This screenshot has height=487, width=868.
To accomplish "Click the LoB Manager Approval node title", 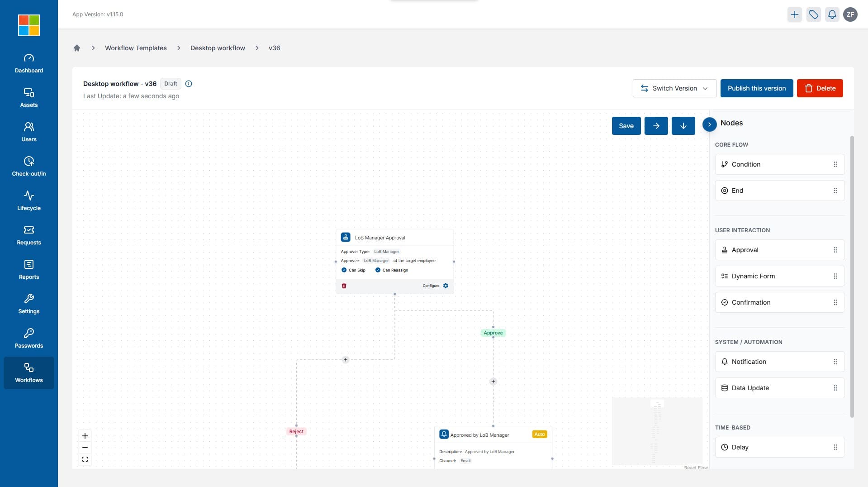I will (x=380, y=238).
